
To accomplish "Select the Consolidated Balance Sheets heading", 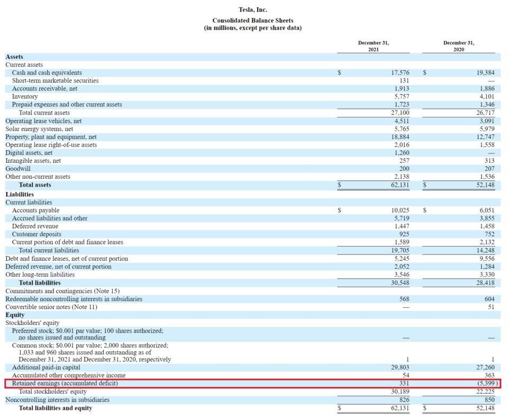I will point(252,20).
